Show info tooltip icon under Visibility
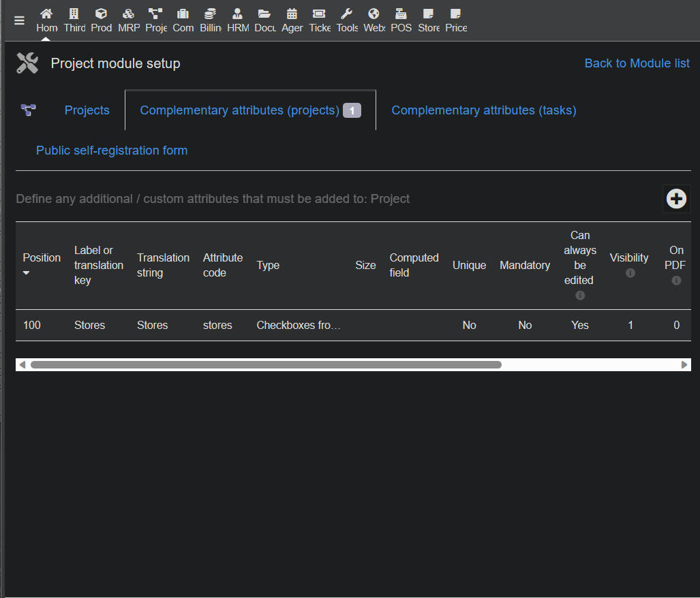This screenshot has width=700, height=598. point(630,273)
